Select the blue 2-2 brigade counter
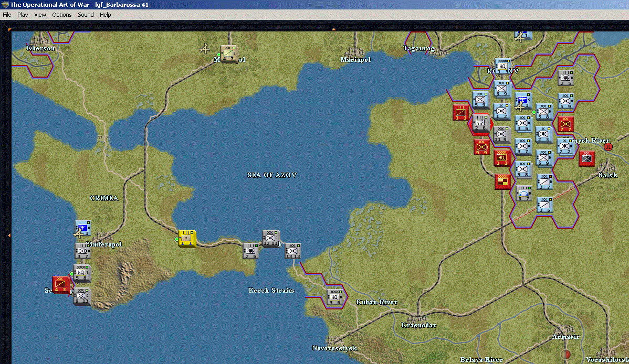 tap(565, 146)
